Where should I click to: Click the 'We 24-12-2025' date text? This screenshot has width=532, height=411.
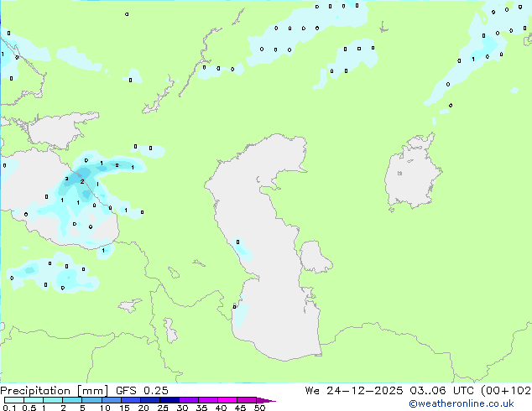(x=354, y=391)
